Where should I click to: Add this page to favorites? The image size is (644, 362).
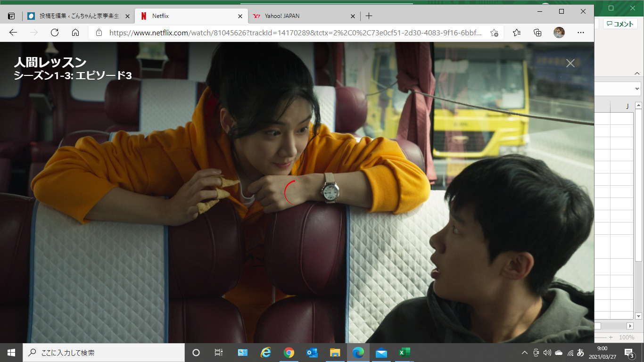(494, 33)
